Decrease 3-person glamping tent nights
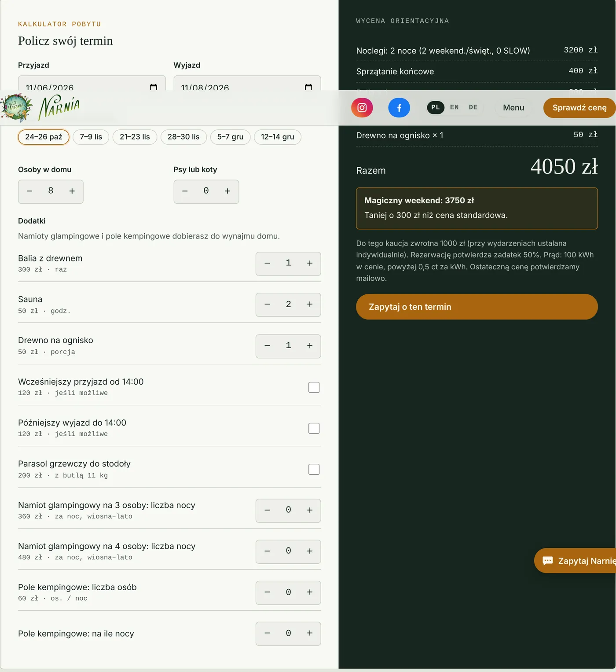The height and width of the screenshot is (672, 616). (267, 510)
